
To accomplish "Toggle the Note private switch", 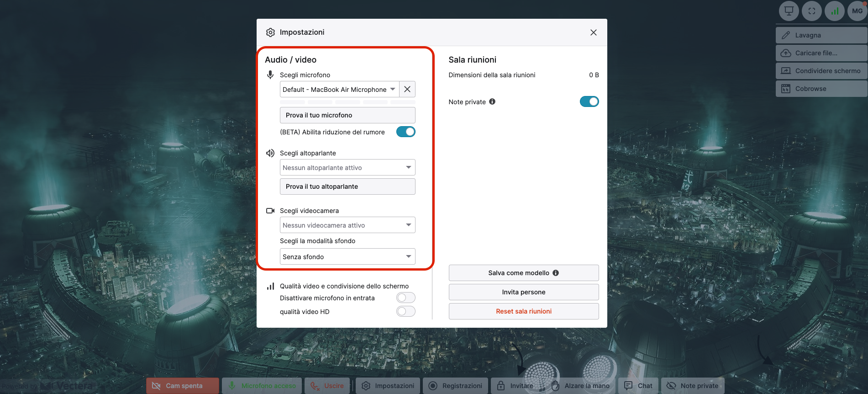I will [x=589, y=101].
